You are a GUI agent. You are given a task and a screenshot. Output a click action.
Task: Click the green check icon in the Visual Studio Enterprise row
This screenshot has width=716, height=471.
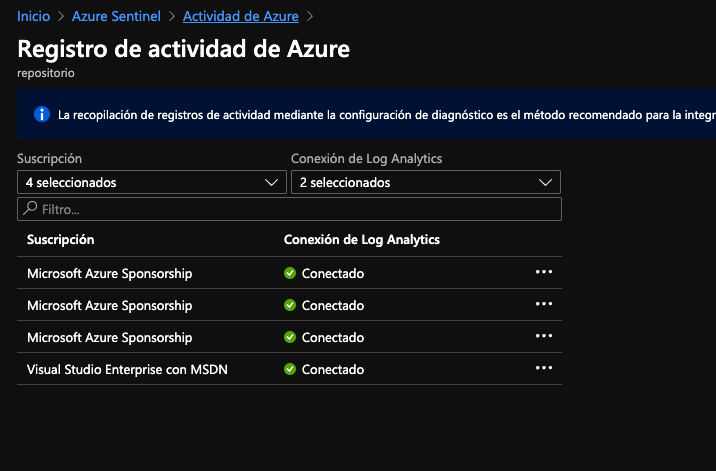(x=290, y=369)
